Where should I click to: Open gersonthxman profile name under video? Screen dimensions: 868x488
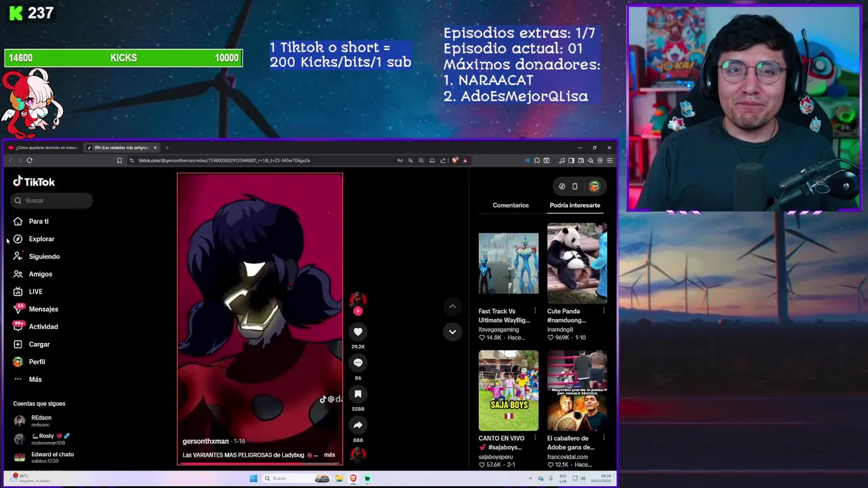click(x=205, y=441)
